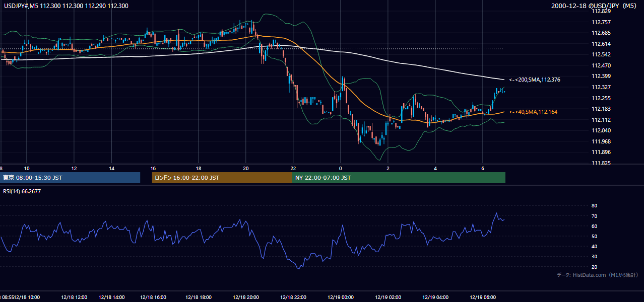Click the 200 SMA 112.376 label
This screenshot has height=302, width=644.
pyautogui.click(x=535, y=80)
